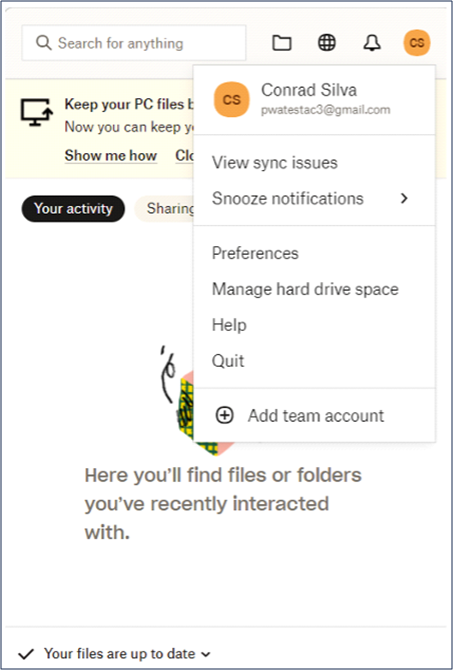Click the checkmark sync status icon
Viewport: 453px width, 670px height.
point(26,654)
